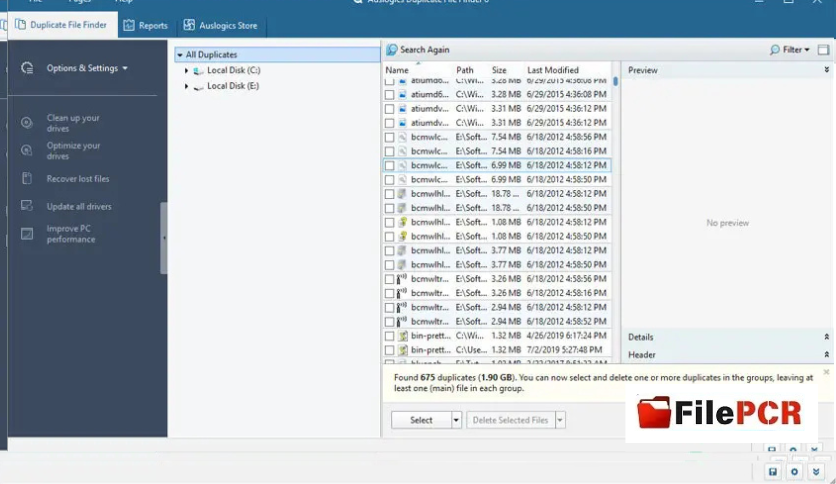
Task: Click the 3.26 MB cell at 4:58:16 PM
Action: point(506,293)
